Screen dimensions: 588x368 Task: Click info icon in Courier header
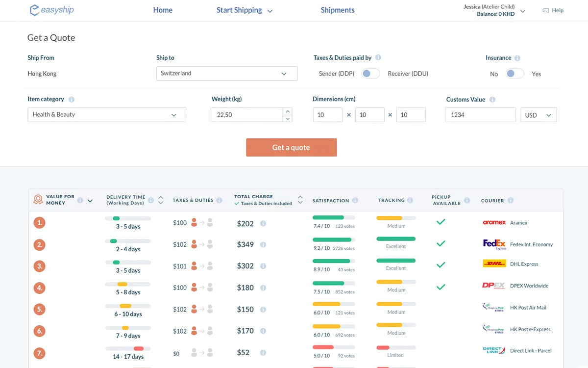point(511,200)
